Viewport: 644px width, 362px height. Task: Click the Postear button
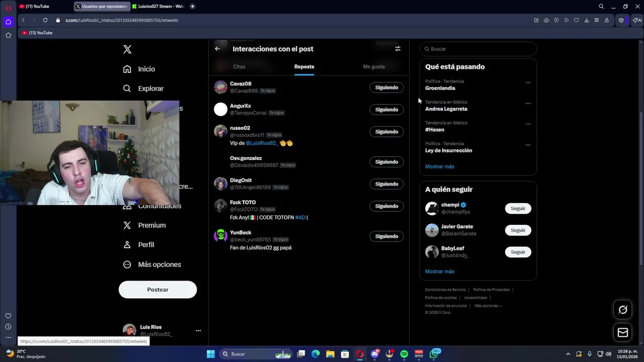coord(157,290)
